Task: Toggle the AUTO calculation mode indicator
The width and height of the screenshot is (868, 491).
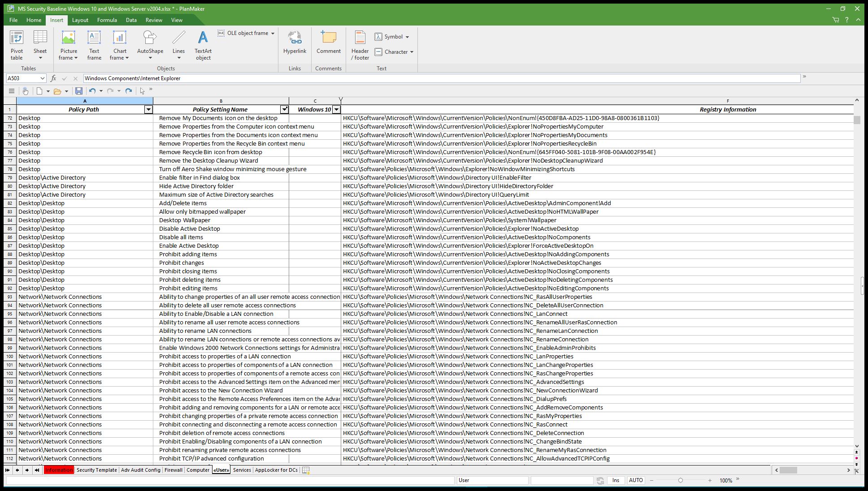Action: (635, 480)
